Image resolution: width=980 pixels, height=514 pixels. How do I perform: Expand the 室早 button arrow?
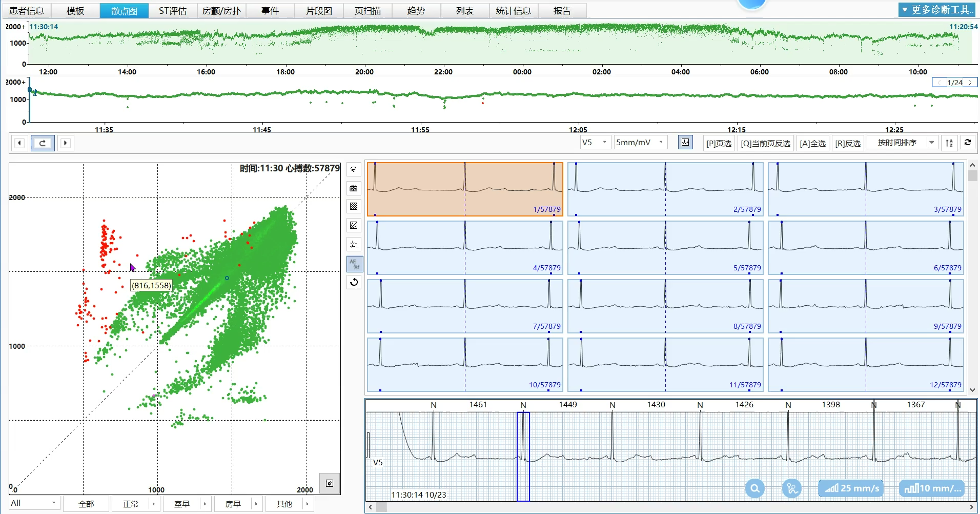[205, 504]
